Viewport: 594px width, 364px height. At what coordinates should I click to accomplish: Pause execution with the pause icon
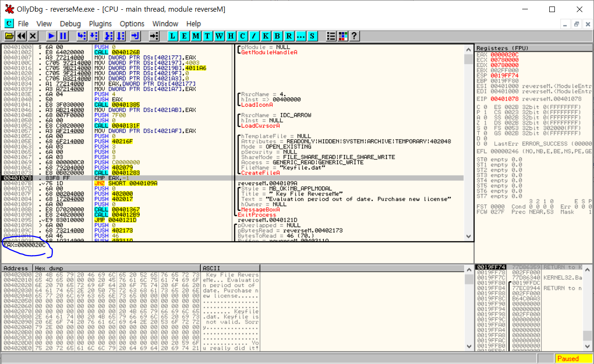(63, 36)
